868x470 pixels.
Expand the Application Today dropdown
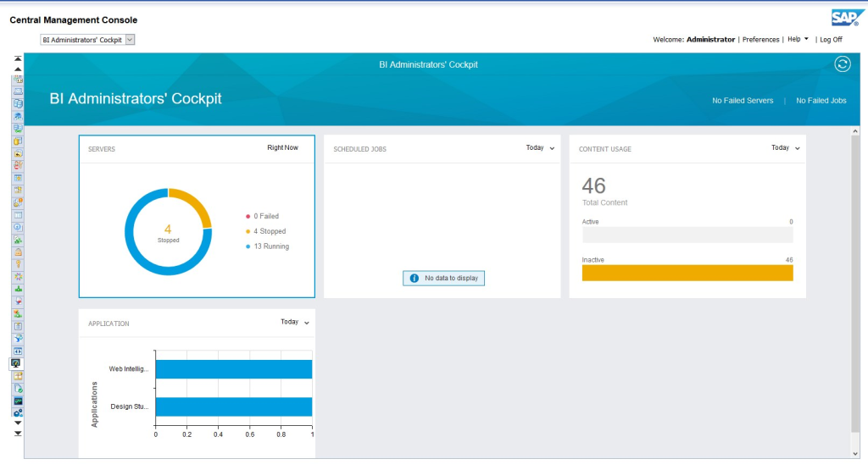pos(294,322)
